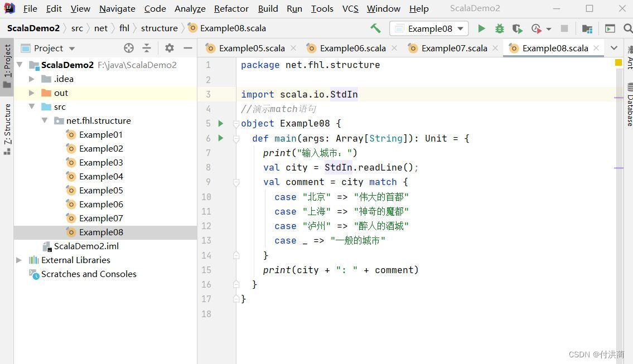The width and height of the screenshot is (633, 364).
Task: Click the Search Everywhere magnifier icon
Action: pos(628,28)
